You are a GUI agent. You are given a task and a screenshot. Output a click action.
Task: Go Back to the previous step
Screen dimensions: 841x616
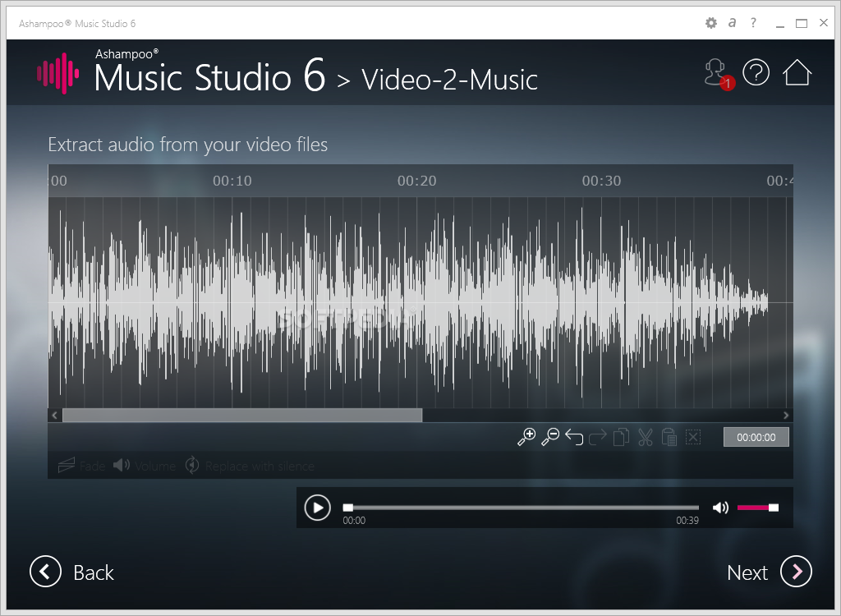(72, 572)
